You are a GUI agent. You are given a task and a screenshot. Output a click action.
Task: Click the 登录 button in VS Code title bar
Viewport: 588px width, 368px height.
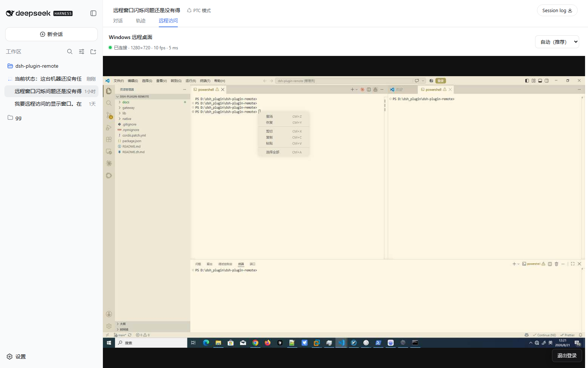click(441, 81)
